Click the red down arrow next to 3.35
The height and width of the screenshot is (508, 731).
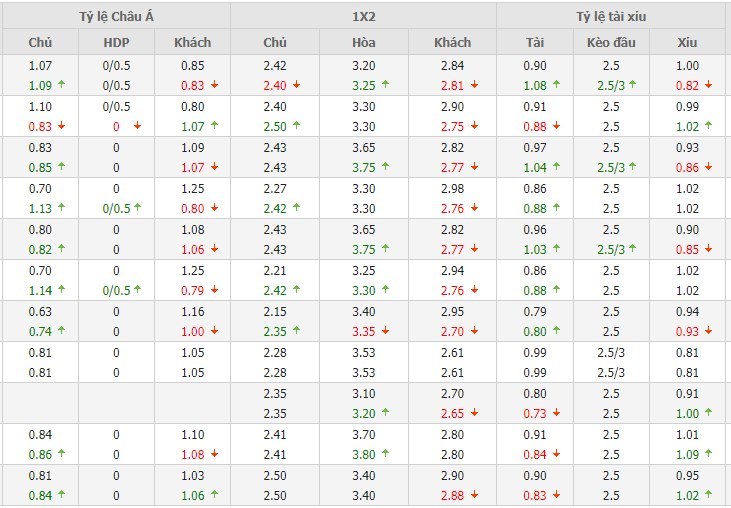384,331
